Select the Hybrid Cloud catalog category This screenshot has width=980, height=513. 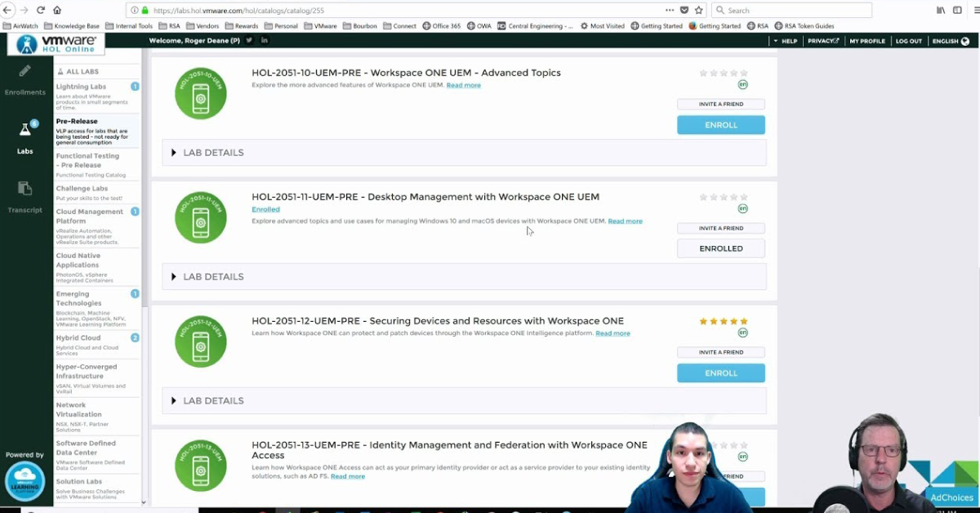tap(78, 338)
